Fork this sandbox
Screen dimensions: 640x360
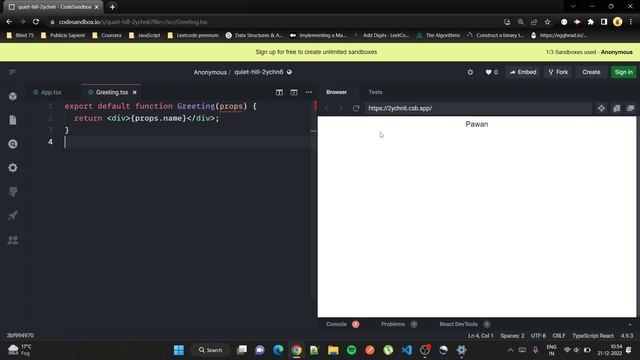click(x=558, y=72)
